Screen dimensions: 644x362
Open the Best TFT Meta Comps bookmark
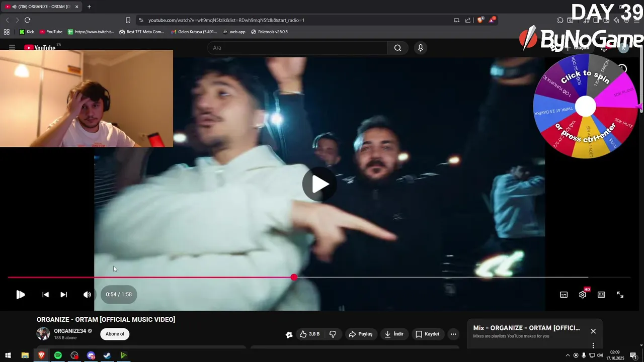(142, 32)
